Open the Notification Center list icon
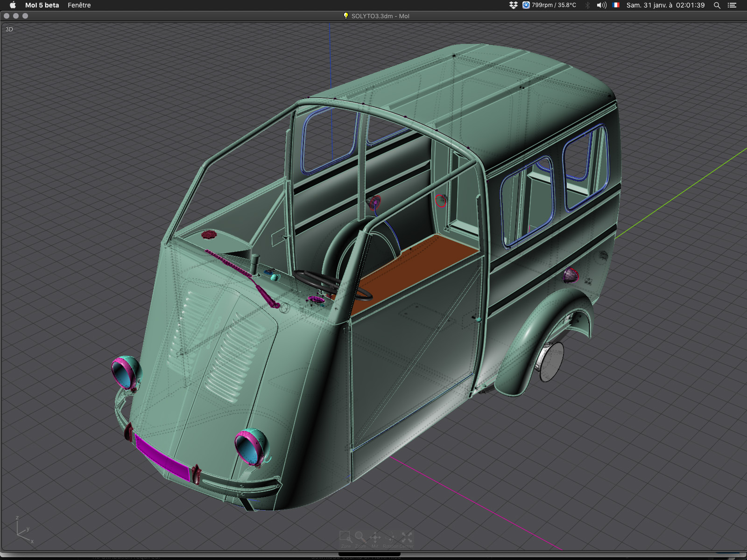The width and height of the screenshot is (747, 560). (732, 5)
